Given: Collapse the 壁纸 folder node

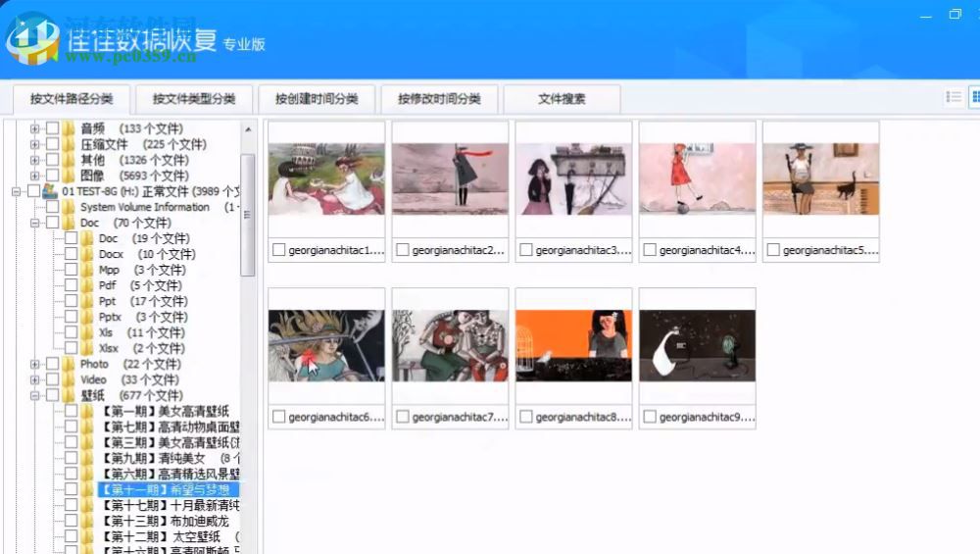Looking at the screenshot, I should tap(35, 395).
